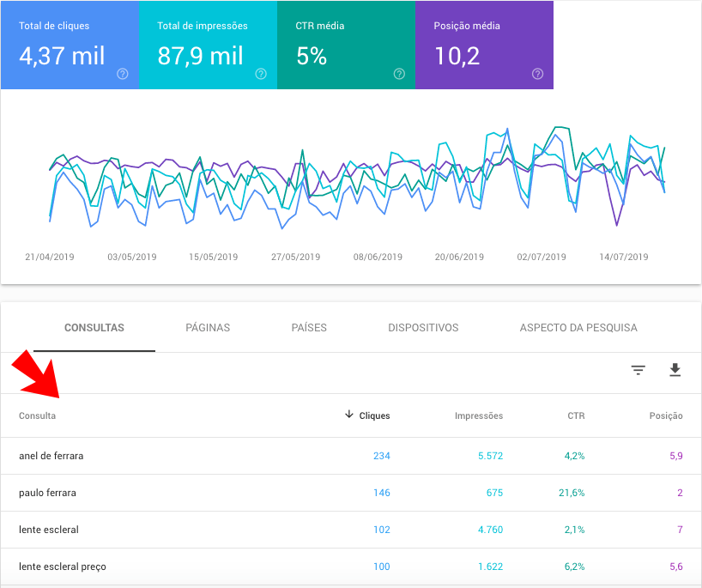Image resolution: width=702 pixels, height=588 pixels.
Task: Open the table filter icon
Action: (x=638, y=370)
